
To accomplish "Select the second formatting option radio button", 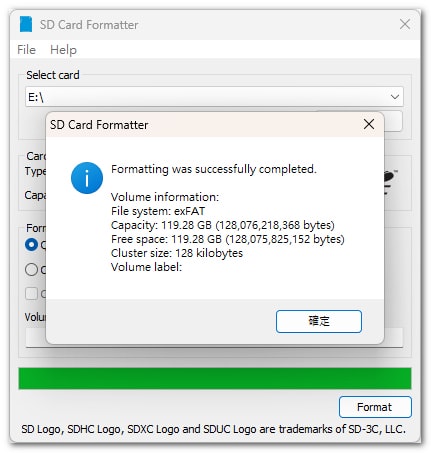I will [31, 269].
